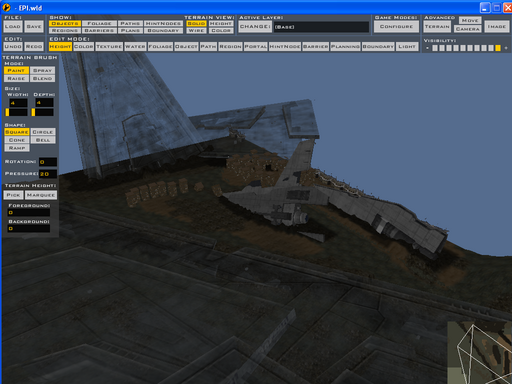The height and width of the screenshot is (384, 512).
Task: Toggle Barriers display in Show section
Action: (x=99, y=31)
